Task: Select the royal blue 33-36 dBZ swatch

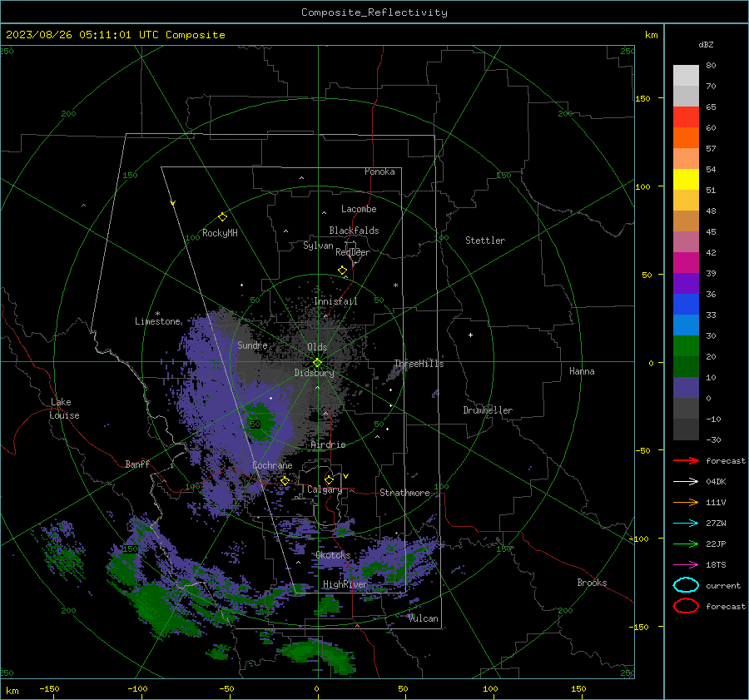Action: (686, 305)
